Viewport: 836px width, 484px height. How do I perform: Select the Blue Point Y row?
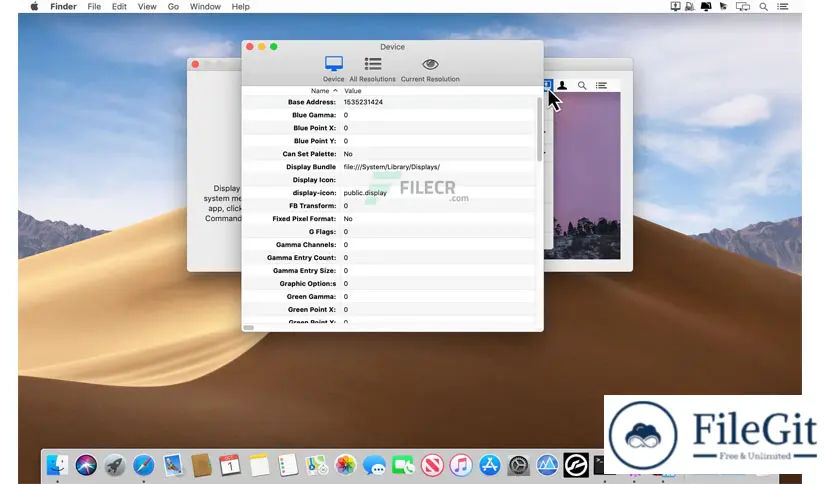389,141
